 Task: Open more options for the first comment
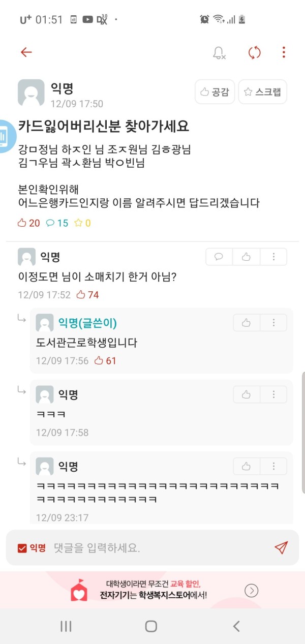pyautogui.click(x=274, y=257)
